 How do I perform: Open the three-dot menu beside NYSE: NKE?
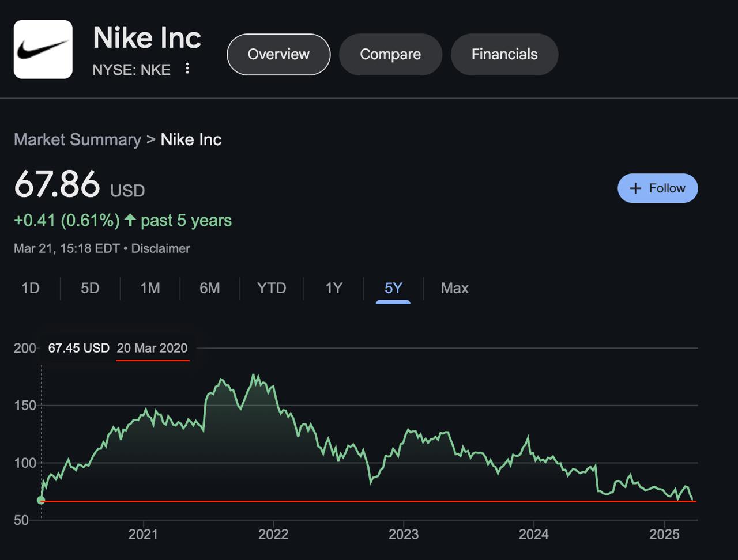coord(187,69)
